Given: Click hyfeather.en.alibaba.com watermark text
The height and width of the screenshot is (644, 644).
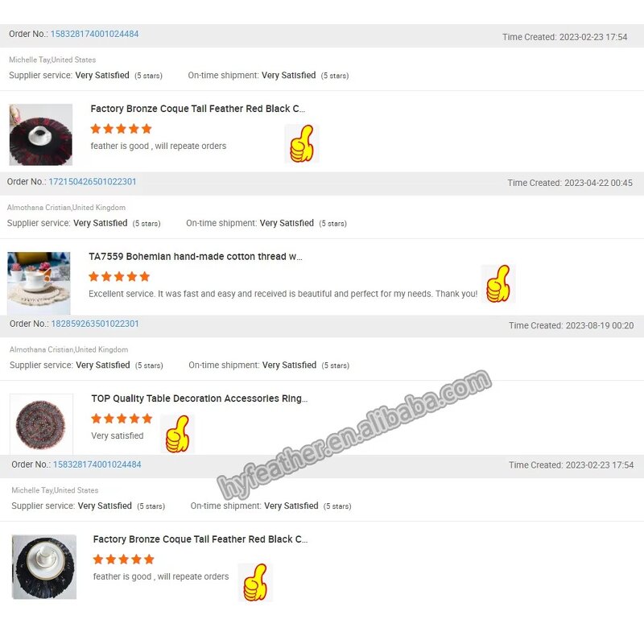Looking at the screenshot, I should point(354,435).
